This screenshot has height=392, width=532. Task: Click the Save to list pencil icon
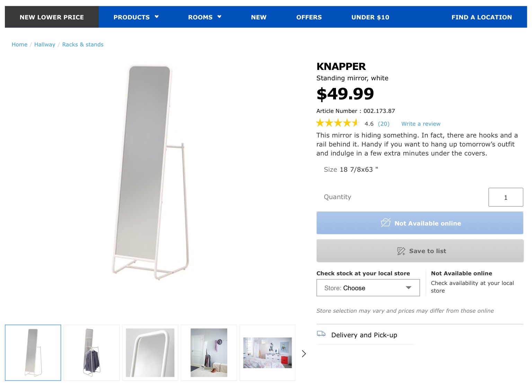(x=401, y=251)
